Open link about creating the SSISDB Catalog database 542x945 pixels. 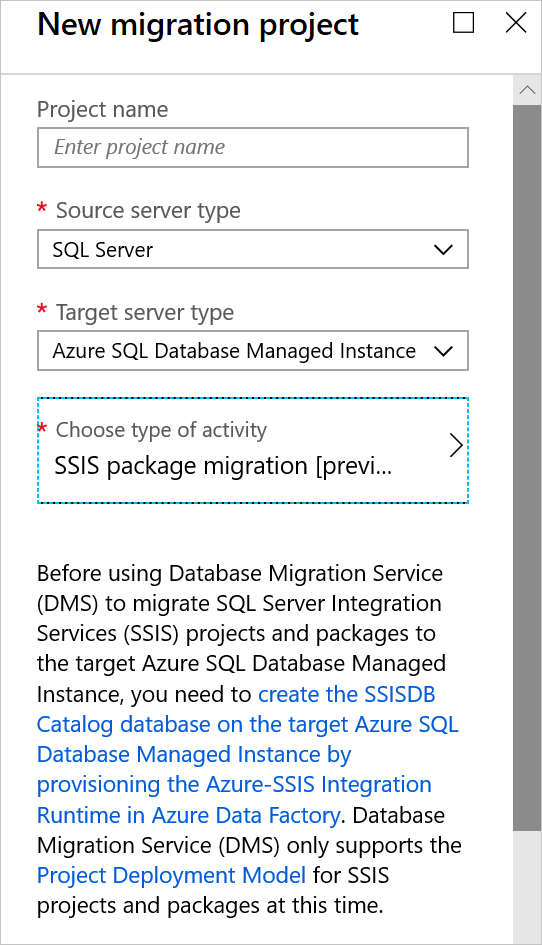point(247,755)
